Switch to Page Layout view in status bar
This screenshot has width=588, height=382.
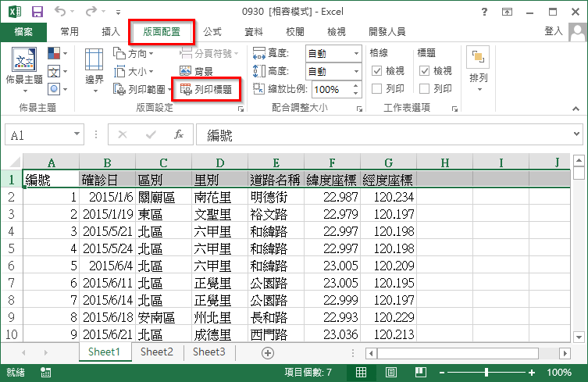coord(391,373)
